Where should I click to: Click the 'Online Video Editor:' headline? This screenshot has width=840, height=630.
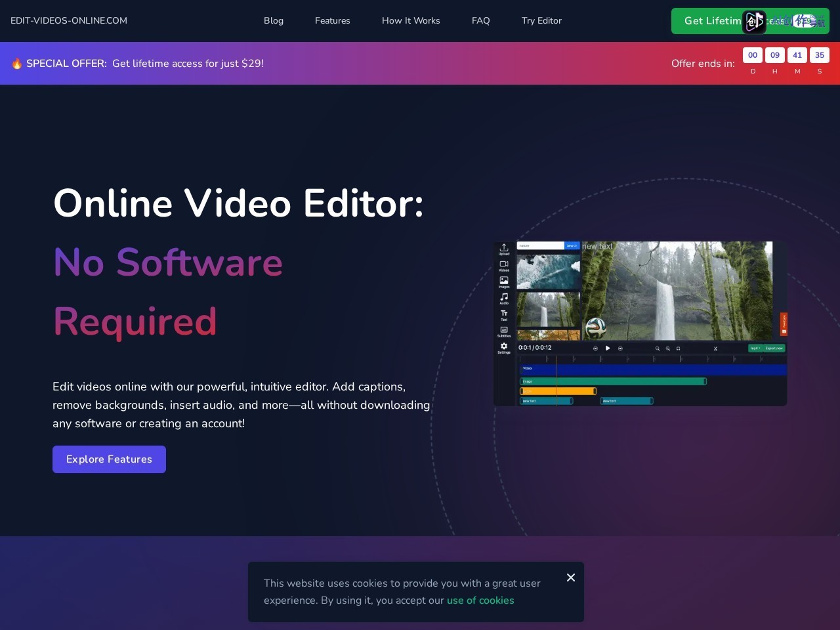pyautogui.click(x=238, y=203)
